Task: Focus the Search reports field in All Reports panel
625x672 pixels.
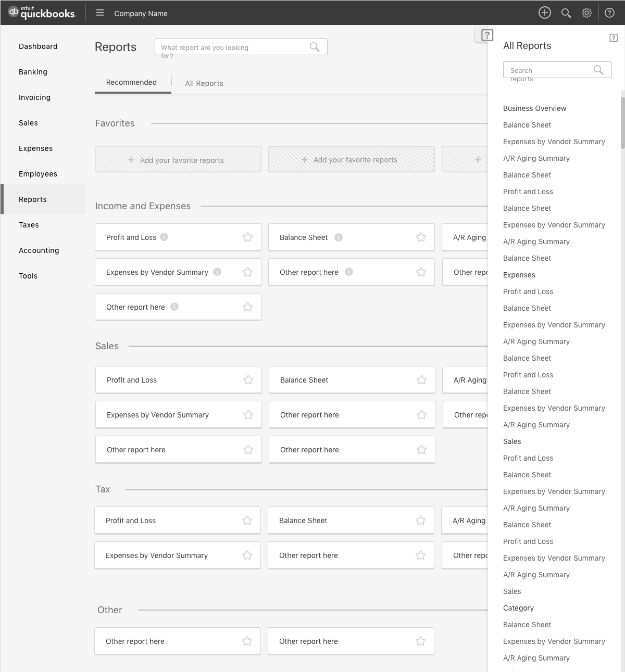Action: pyautogui.click(x=557, y=70)
